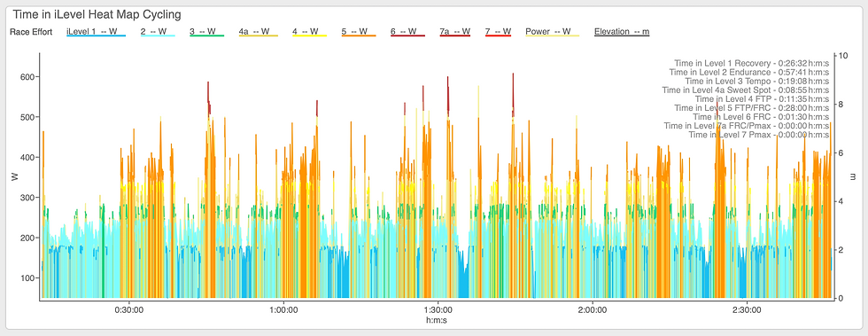Click the 500 watts axis label
868x336 pixels.
(x=28, y=117)
